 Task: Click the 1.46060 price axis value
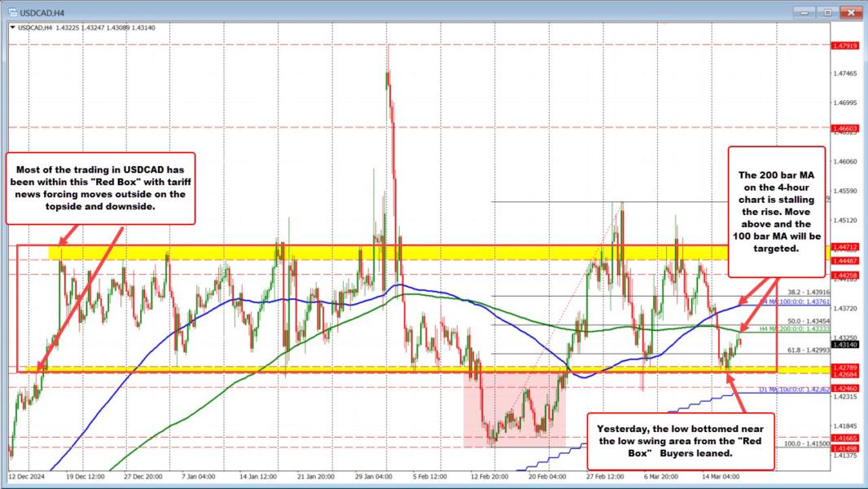tap(844, 161)
